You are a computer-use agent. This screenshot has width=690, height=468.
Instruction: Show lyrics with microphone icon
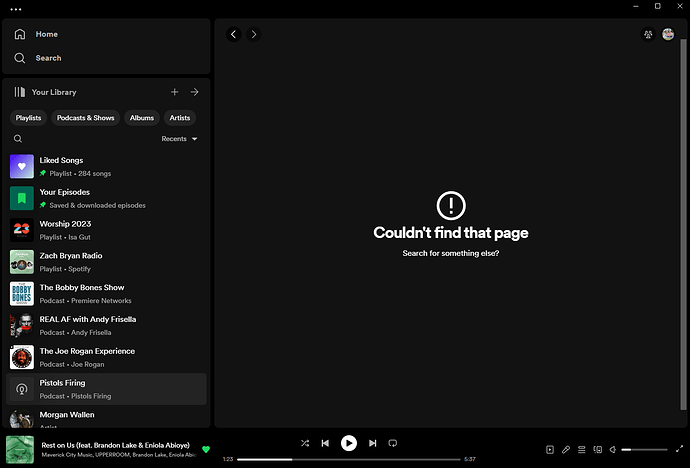566,450
